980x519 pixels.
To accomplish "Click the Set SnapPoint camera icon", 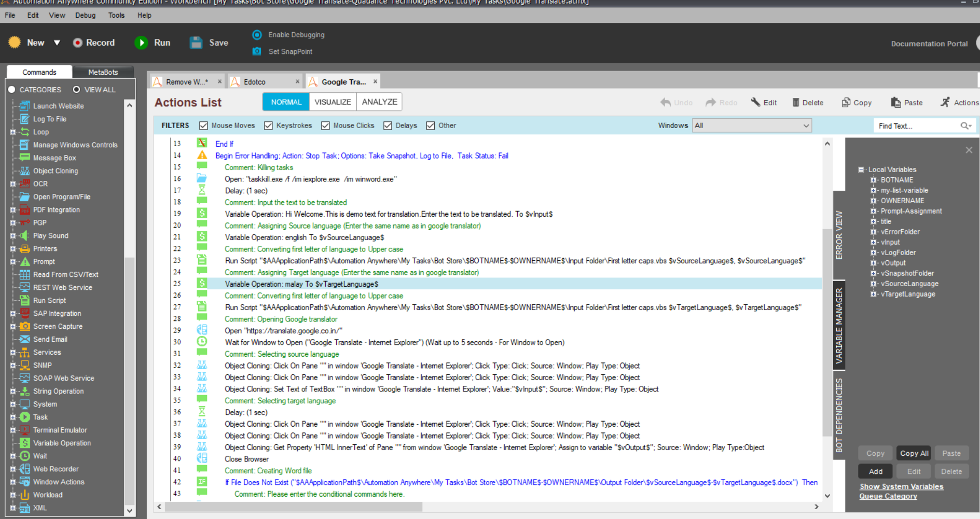I will click(x=257, y=51).
